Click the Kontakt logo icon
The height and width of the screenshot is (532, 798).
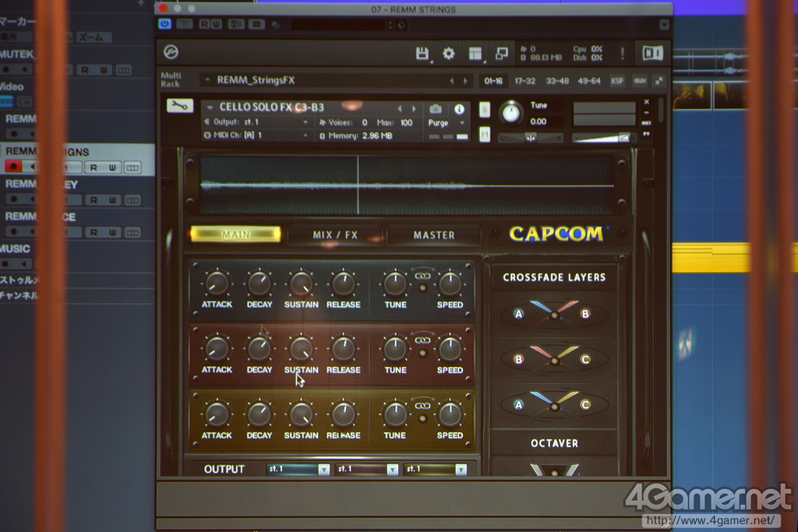tap(171, 52)
